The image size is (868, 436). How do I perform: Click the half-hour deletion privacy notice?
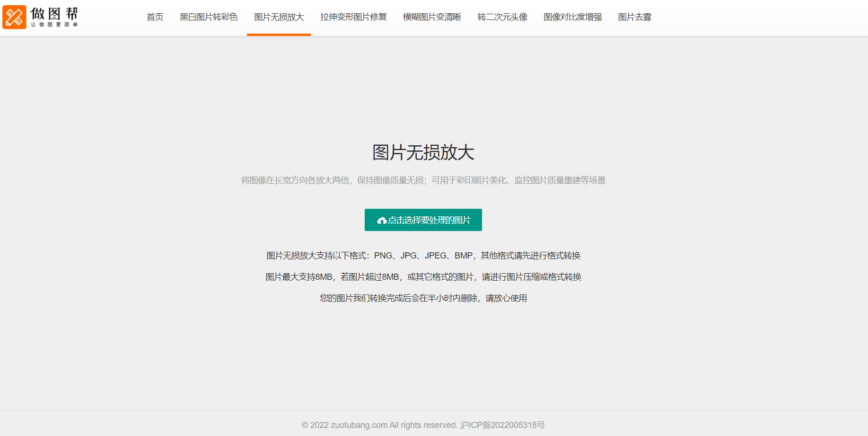click(423, 298)
